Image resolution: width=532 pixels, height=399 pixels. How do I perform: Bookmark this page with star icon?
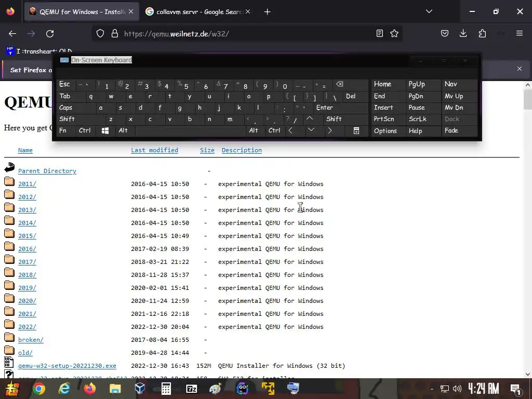coord(394,33)
